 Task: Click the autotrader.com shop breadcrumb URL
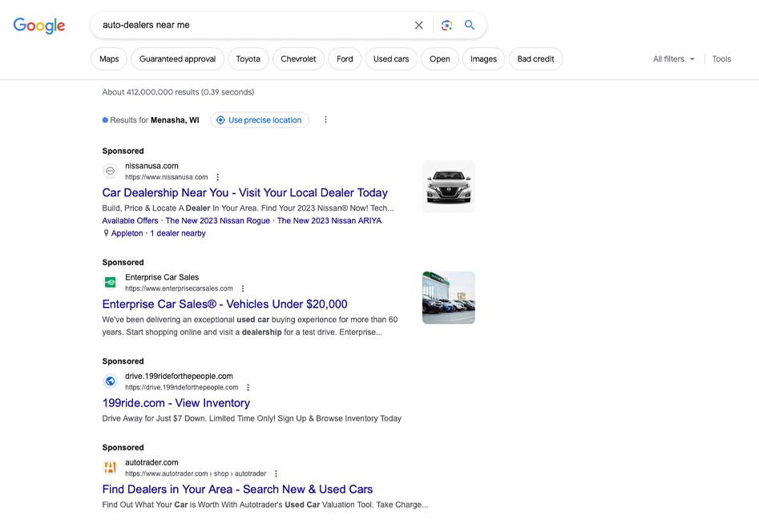tap(196, 474)
